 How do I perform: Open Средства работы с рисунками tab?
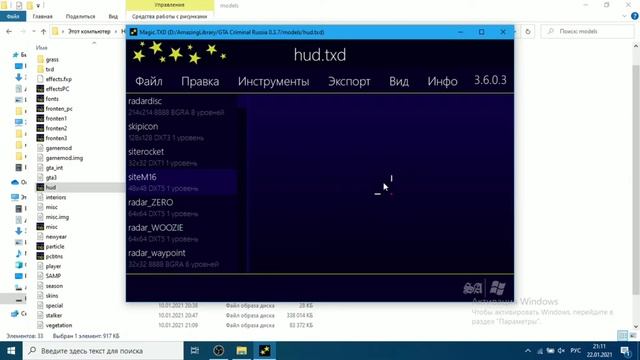pyautogui.click(x=169, y=16)
